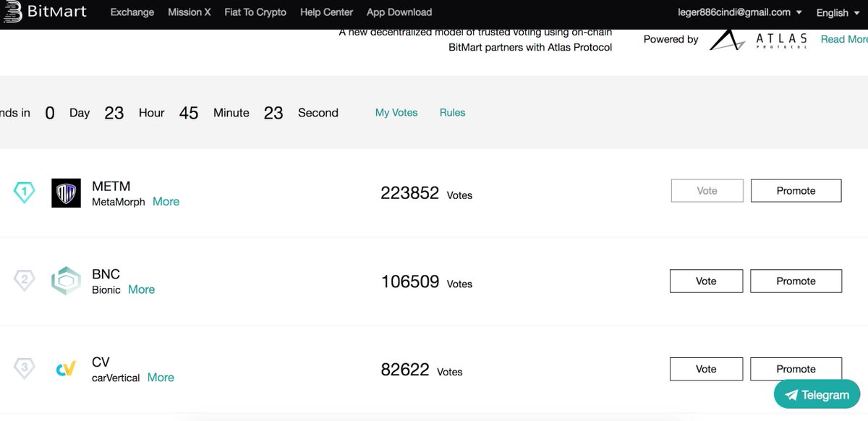Click the rank 2 diamond badge
Image resolution: width=868 pixels, height=421 pixels.
click(25, 281)
